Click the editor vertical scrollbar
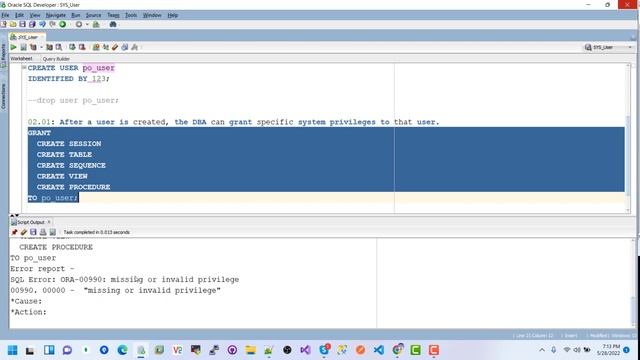640x360 pixels. point(628,138)
